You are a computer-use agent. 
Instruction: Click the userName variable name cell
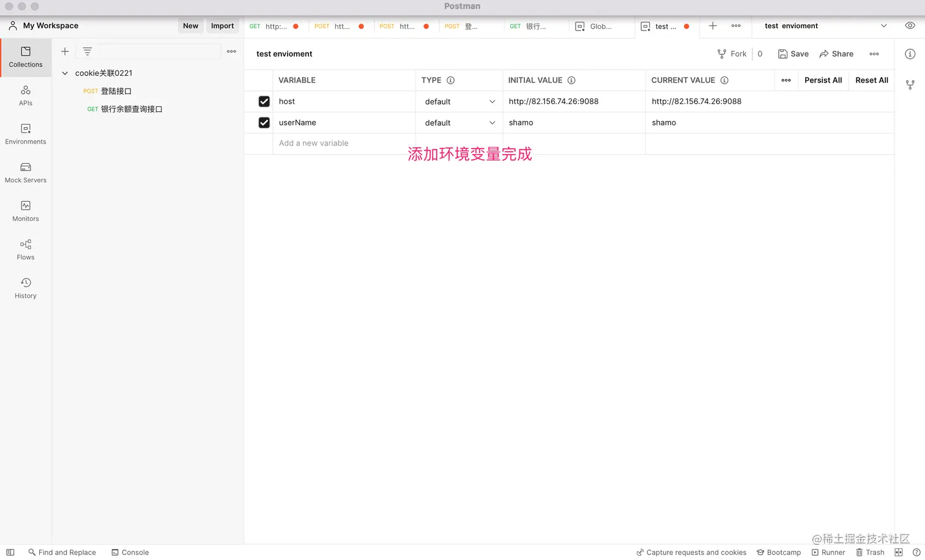[x=344, y=122]
